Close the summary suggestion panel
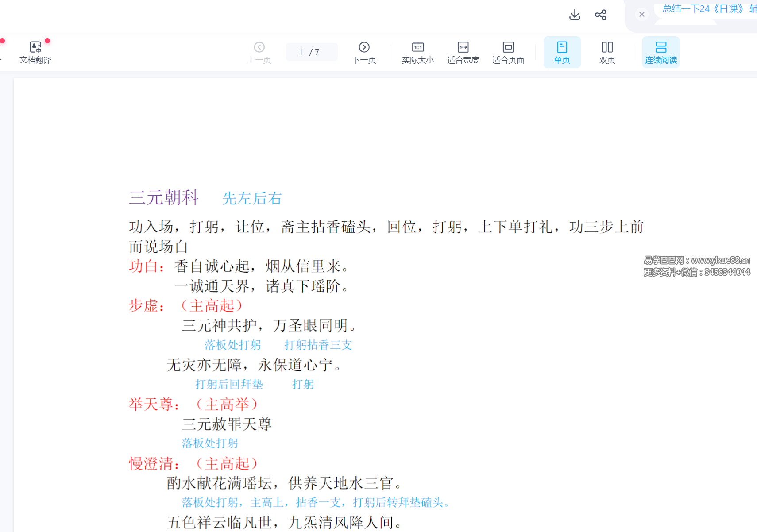The image size is (757, 532). 641,14
